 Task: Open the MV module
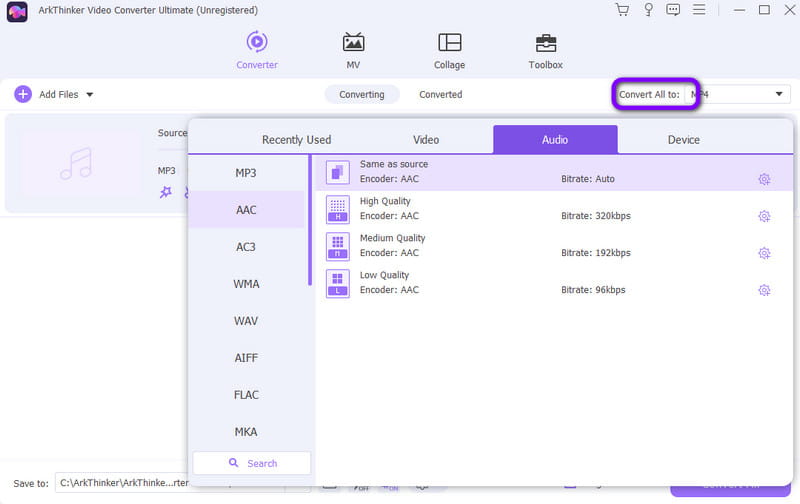[x=353, y=51]
